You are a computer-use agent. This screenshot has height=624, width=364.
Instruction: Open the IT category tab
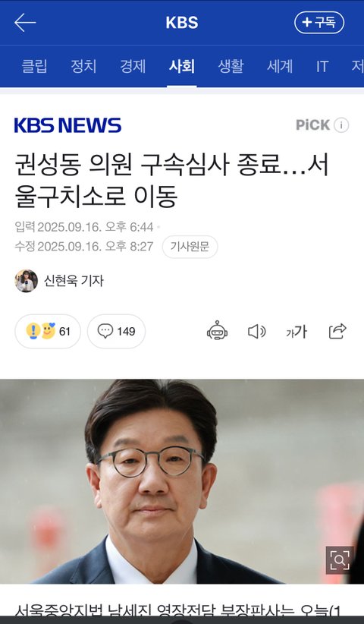[322, 66]
